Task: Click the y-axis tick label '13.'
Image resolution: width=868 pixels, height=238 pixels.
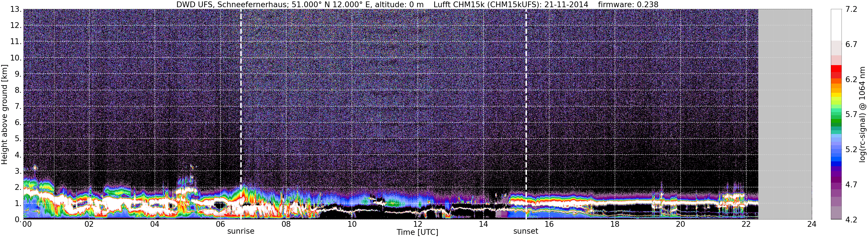Action: 16,9
